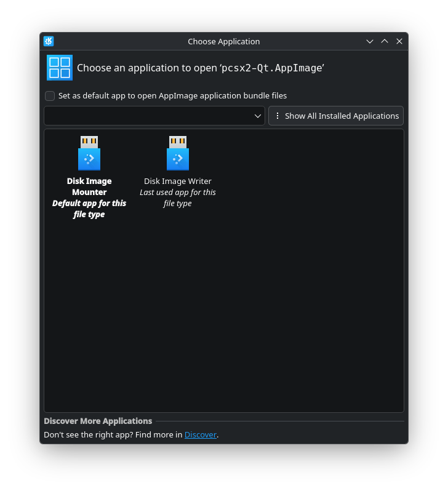Click the 'Discover More Applications' heading
The width and height of the screenshot is (448, 491).
coord(98,421)
